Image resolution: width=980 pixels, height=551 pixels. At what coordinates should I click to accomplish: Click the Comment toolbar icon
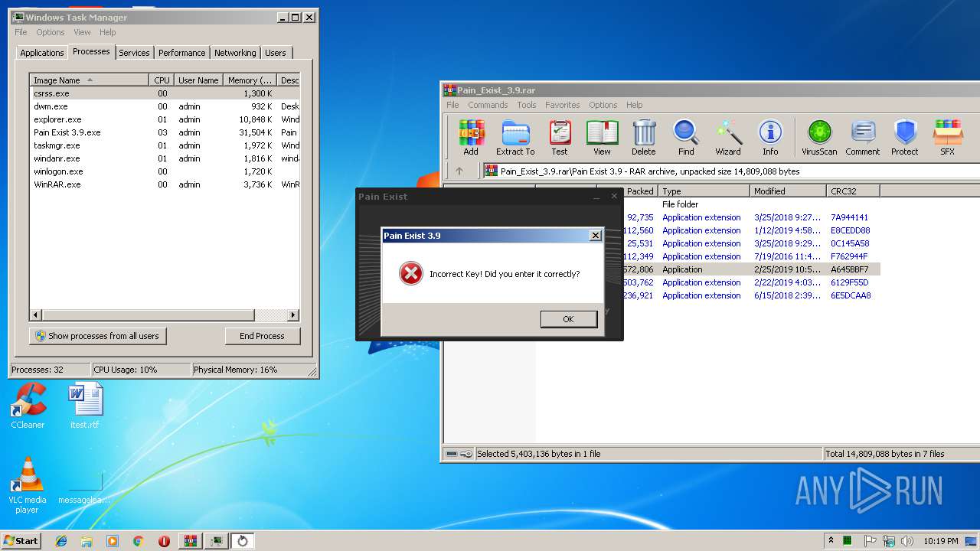click(x=863, y=138)
